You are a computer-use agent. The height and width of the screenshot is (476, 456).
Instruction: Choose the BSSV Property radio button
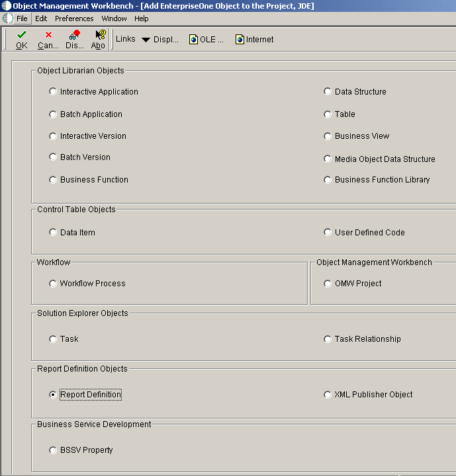click(x=53, y=450)
